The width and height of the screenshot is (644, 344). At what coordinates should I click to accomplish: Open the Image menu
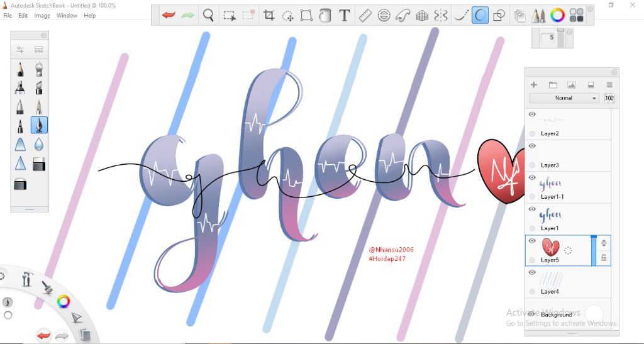[x=42, y=16]
